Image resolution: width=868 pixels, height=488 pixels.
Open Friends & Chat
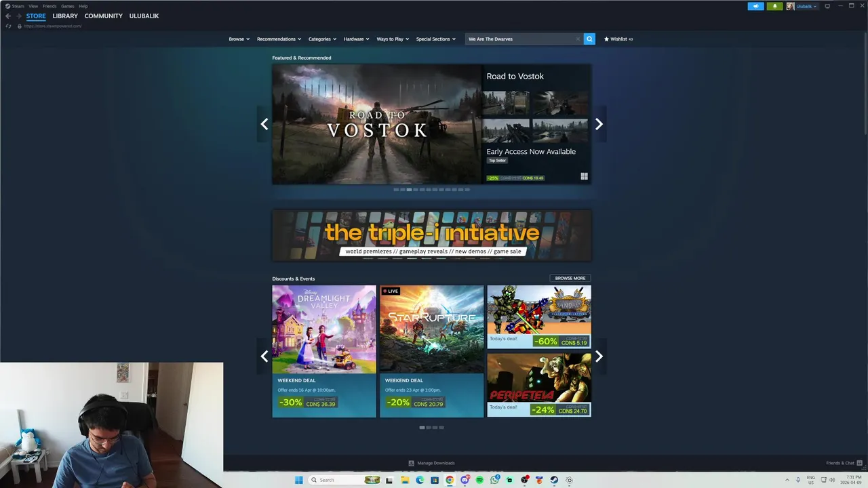(844, 463)
